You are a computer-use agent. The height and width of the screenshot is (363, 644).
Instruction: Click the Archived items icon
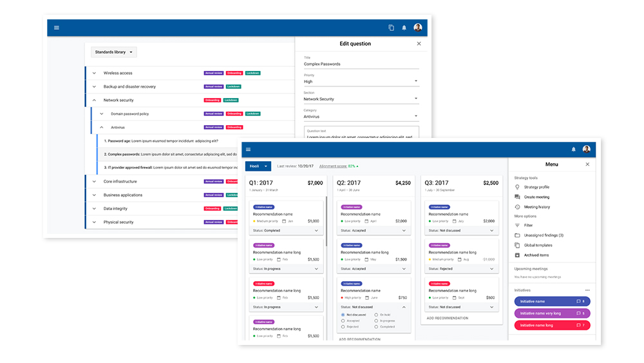(x=517, y=255)
